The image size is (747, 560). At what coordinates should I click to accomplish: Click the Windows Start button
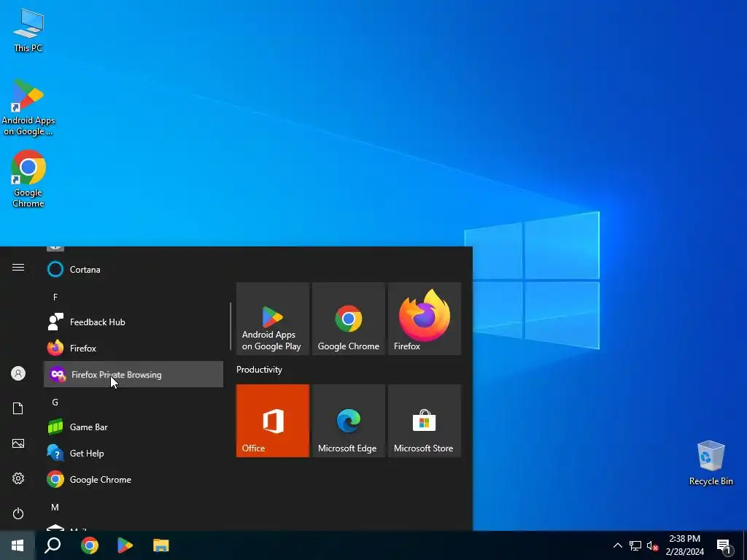pos(18,545)
